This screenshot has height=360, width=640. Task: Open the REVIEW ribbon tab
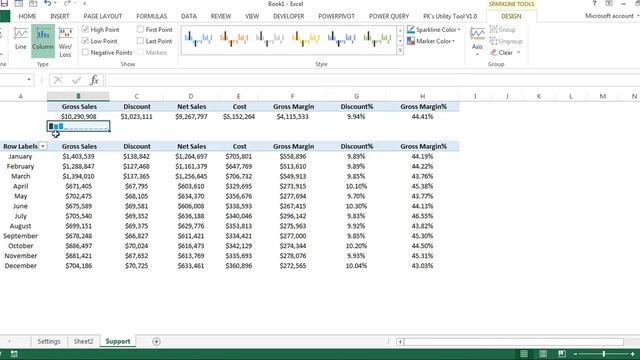pyautogui.click(x=221, y=16)
